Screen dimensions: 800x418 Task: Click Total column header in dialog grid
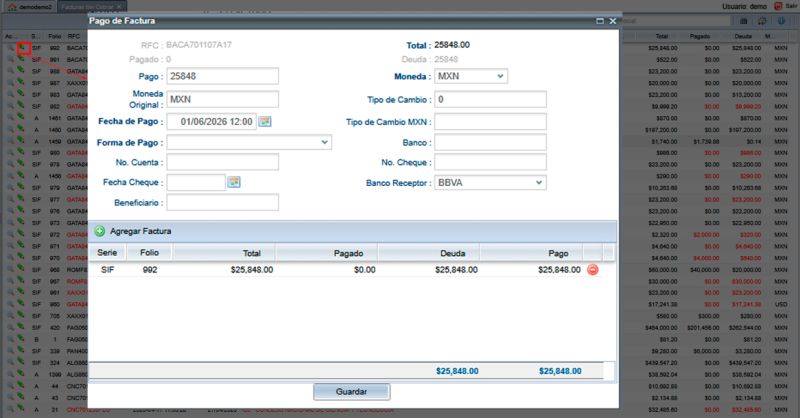coord(224,253)
